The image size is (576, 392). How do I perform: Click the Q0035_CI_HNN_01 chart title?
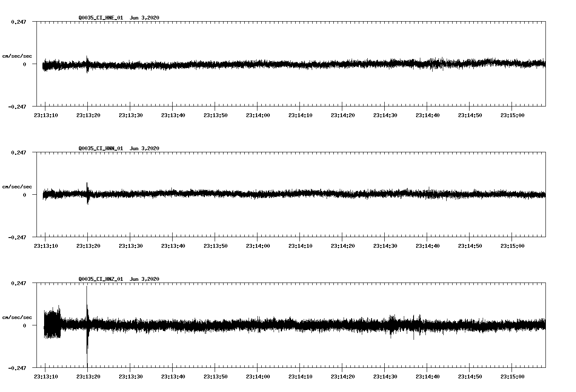119,148
